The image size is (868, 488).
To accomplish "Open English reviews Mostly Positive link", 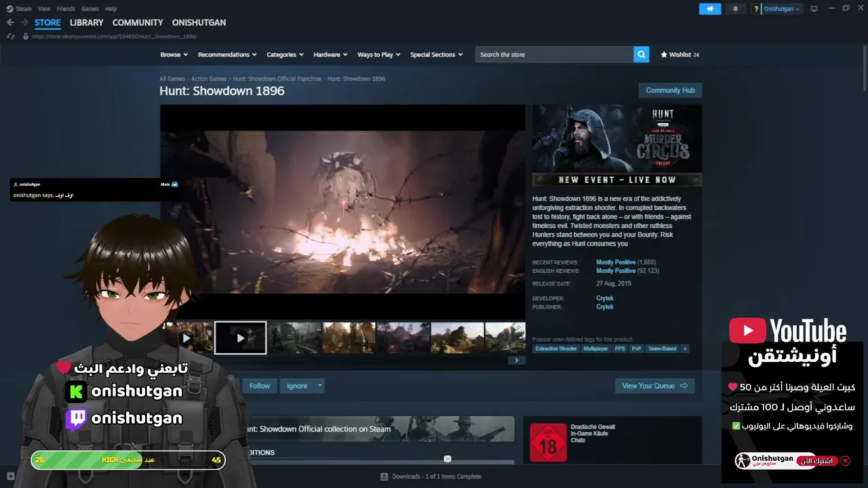I will [x=616, y=270].
